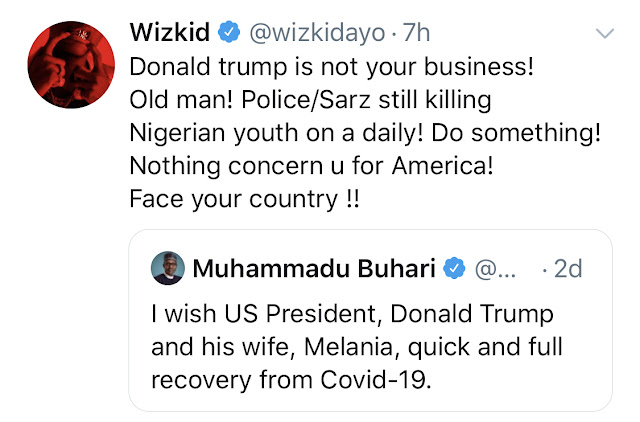640x422 pixels.
Task: Click the text "Face your country !!"
Action: (245, 198)
